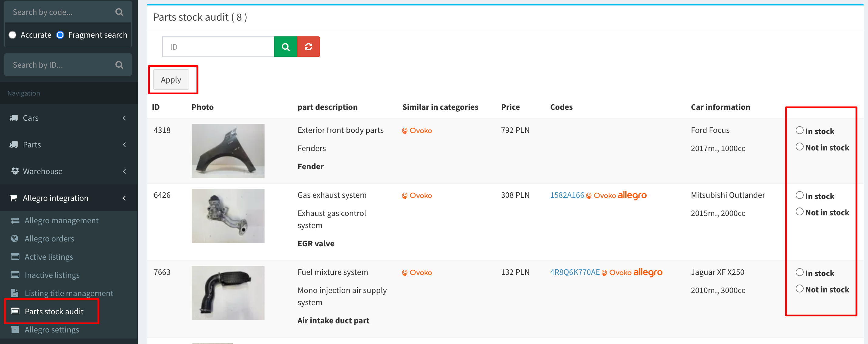The image size is (868, 344).
Task: Select In stock for part 4318
Action: [799, 130]
